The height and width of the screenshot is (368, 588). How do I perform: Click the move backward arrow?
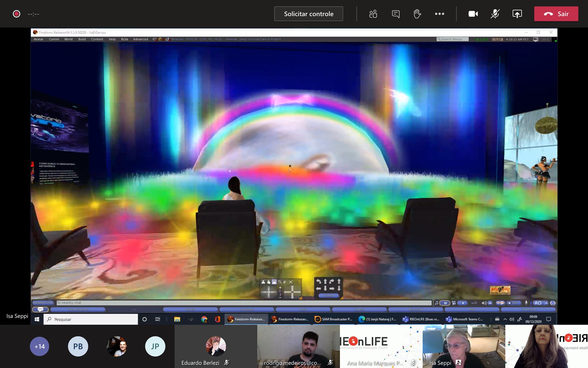pyautogui.click(x=325, y=289)
